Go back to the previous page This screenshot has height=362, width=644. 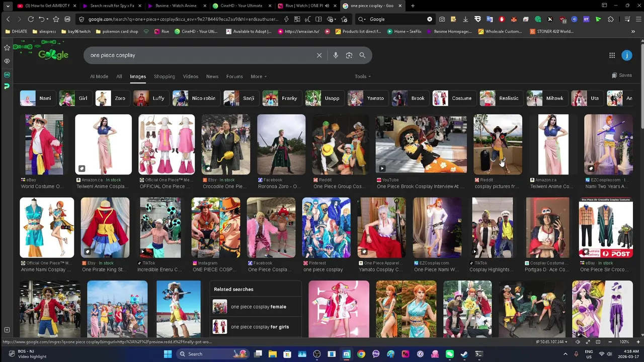click(8, 19)
